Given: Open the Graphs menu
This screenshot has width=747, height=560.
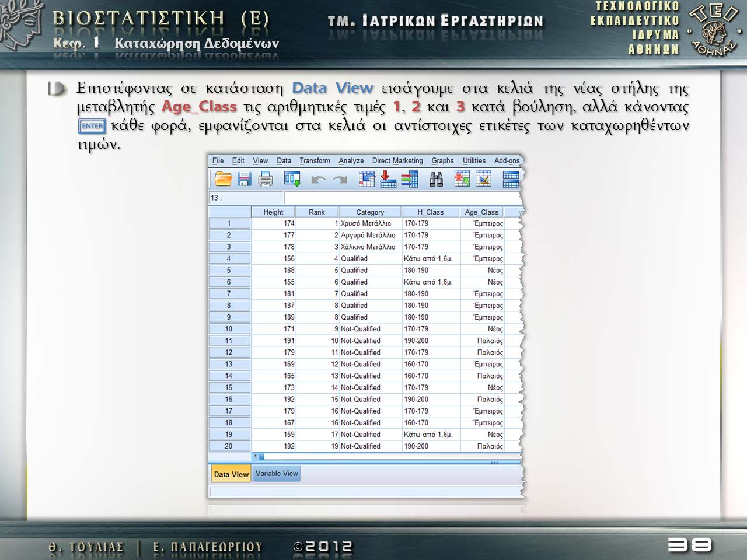Looking at the screenshot, I should coord(442,160).
